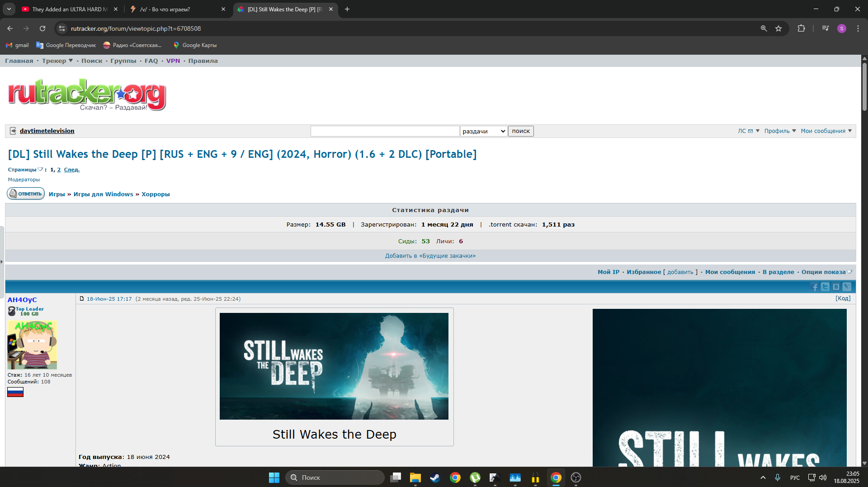
Task: Open Поиск in the top menu
Action: [x=92, y=61]
